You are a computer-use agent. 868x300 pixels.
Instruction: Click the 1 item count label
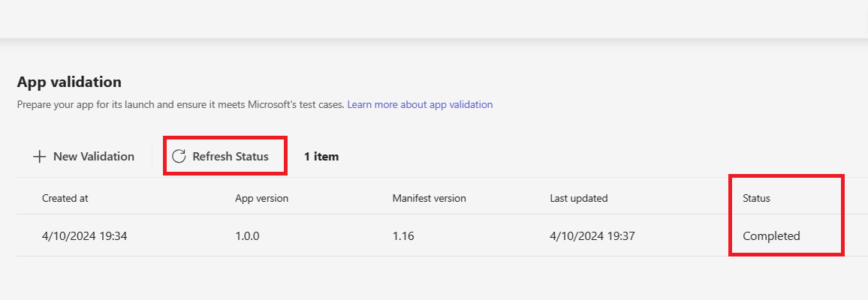(321, 157)
